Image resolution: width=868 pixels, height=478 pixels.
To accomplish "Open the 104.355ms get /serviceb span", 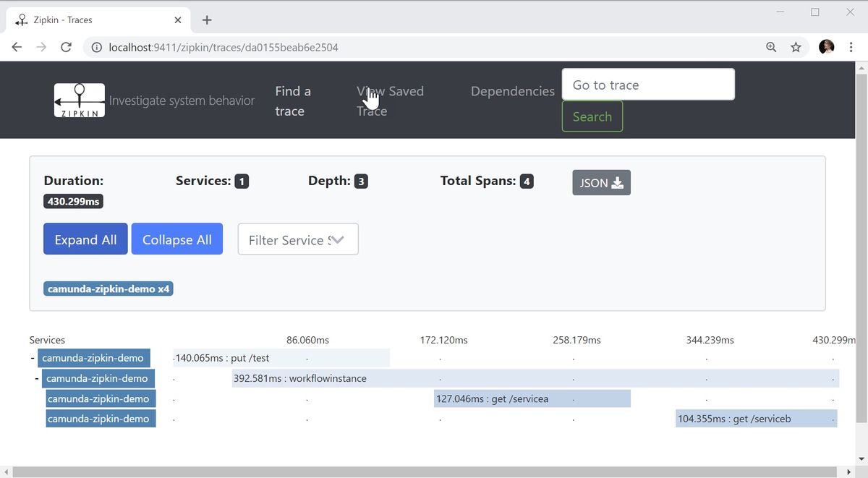I will click(757, 419).
